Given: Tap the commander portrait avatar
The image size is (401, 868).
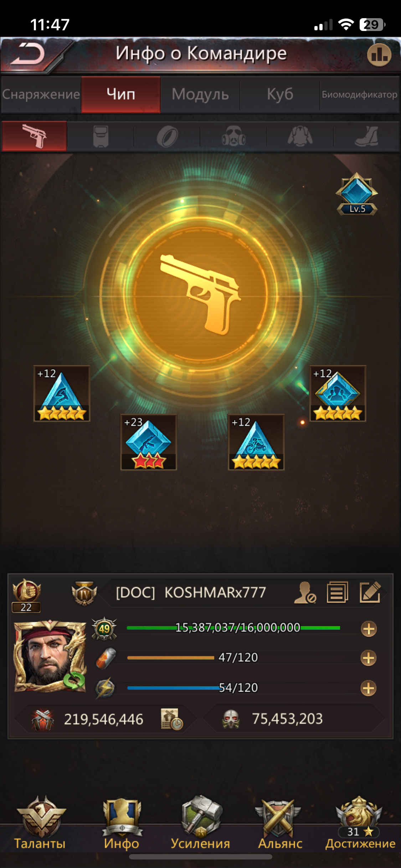Looking at the screenshot, I should pyautogui.click(x=50, y=656).
